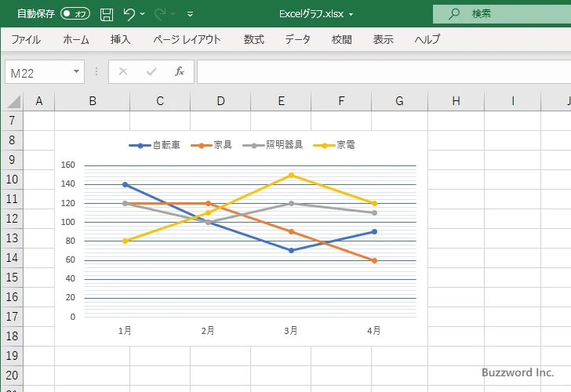Open the 校閲 tab

(x=342, y=39)
